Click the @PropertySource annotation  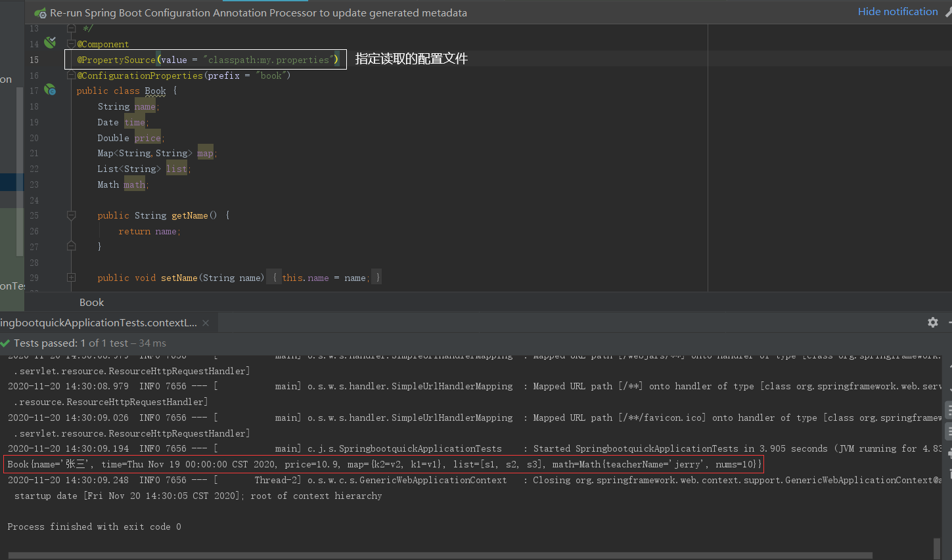[116, 60]
